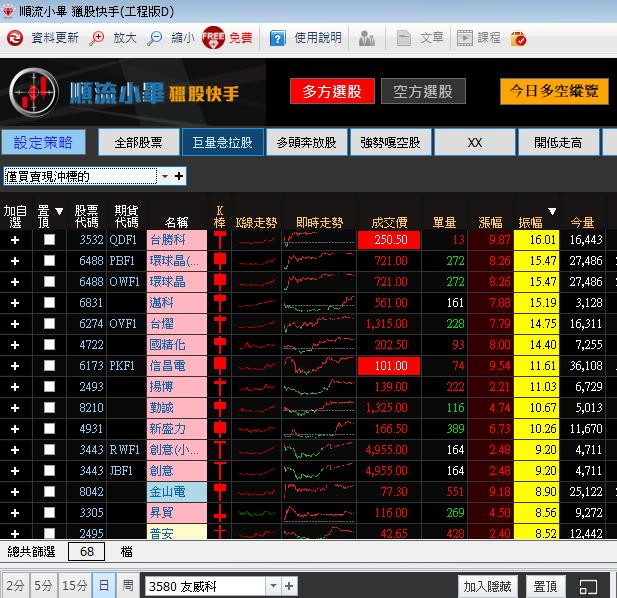Click the 置頂 column sort arrow
Image resolution: width=617 pixels, height=598 pixels.
[x=59, y=211]
